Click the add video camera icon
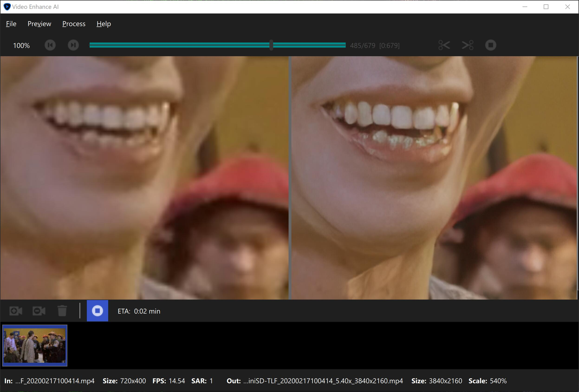 (x=16, y=311)
